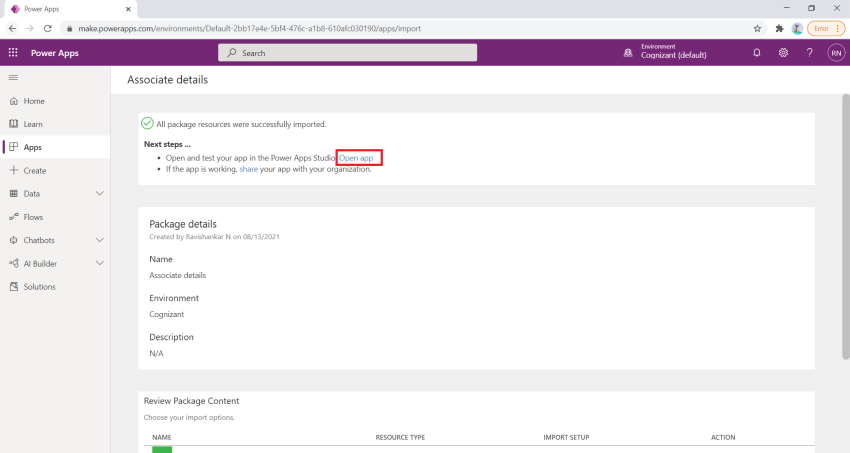Reload the page with refresh icon
The height and width of the screenshot is (453, 850).
click(48, 28)
